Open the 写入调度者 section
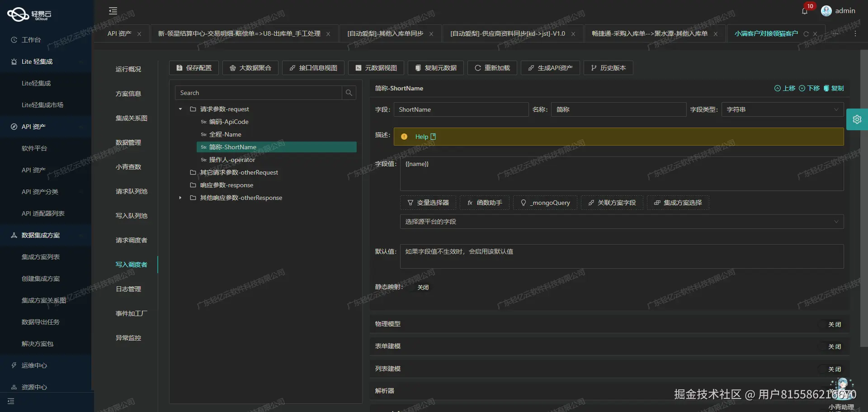868x412 pixels. pyautogui.click(x=132, y=265)
